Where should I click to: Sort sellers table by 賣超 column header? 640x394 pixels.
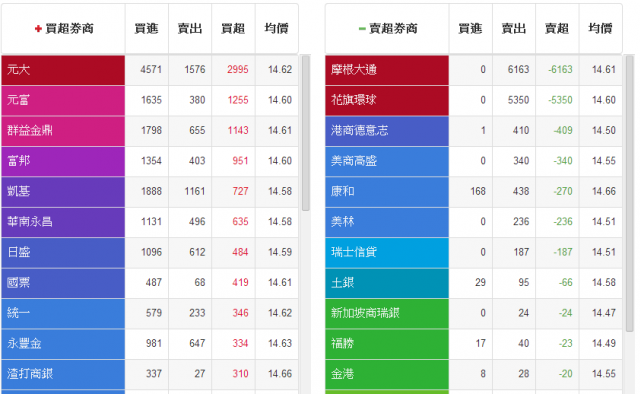[557, 29]
